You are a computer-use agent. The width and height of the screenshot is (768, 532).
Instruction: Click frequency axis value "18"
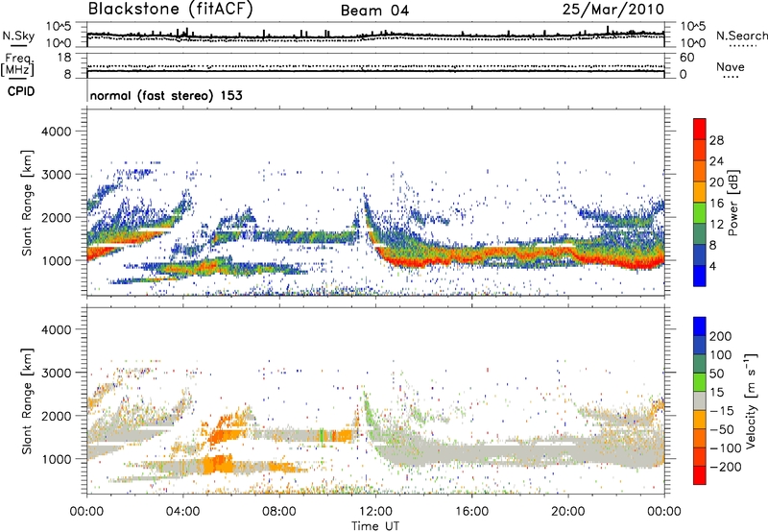click(64, 58)
